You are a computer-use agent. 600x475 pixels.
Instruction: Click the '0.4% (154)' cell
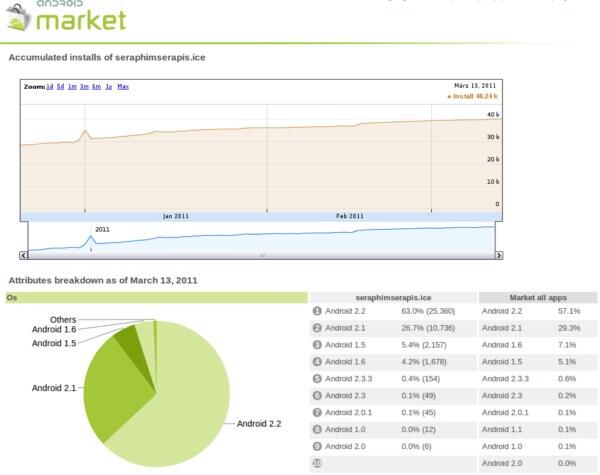tap(421, 379)
